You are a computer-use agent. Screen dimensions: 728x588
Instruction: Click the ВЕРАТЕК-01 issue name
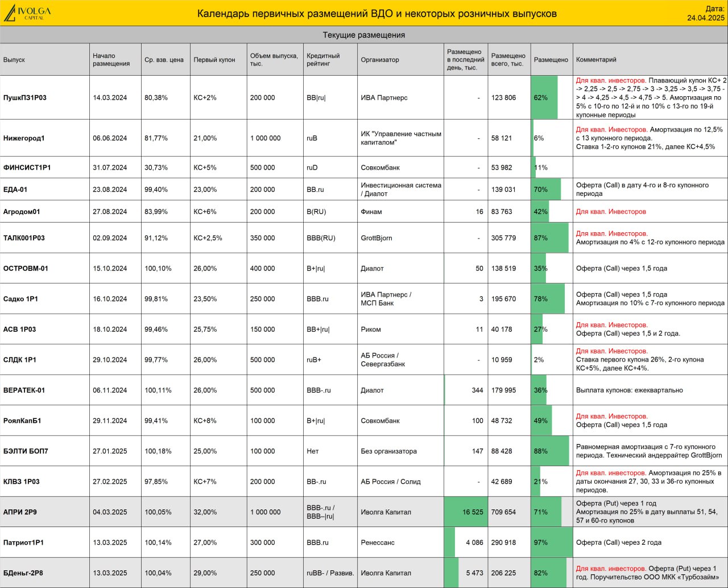[24, 390]
